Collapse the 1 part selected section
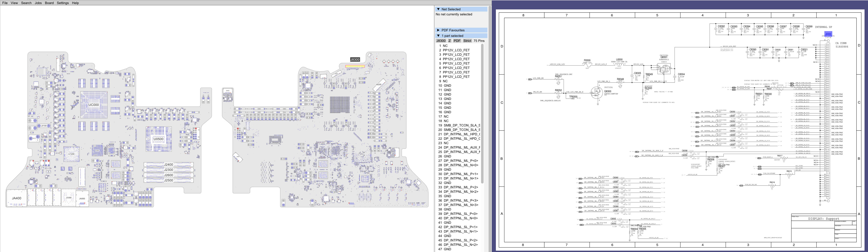The width and height of the screenshot is (868, 252). coord(461,36)
